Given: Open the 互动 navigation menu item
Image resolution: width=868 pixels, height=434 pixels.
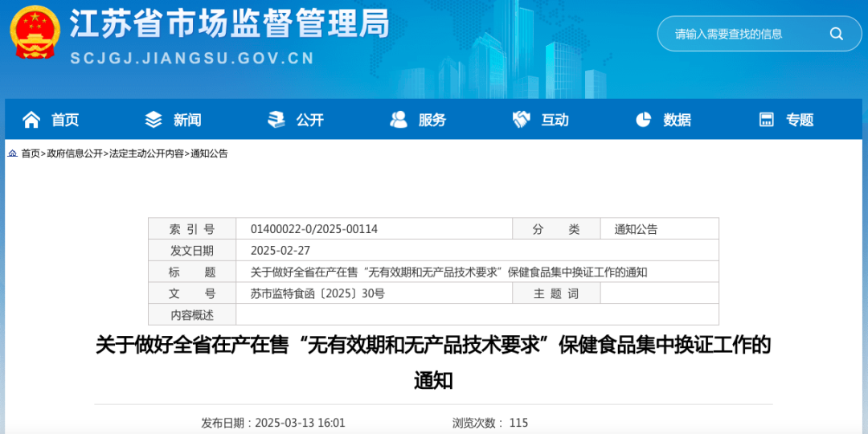Looking at the screenshot, I should [x=555, y=120].
